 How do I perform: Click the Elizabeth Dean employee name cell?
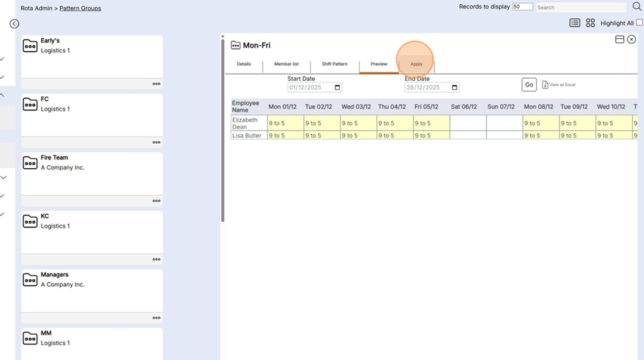(x=249, y=123)
